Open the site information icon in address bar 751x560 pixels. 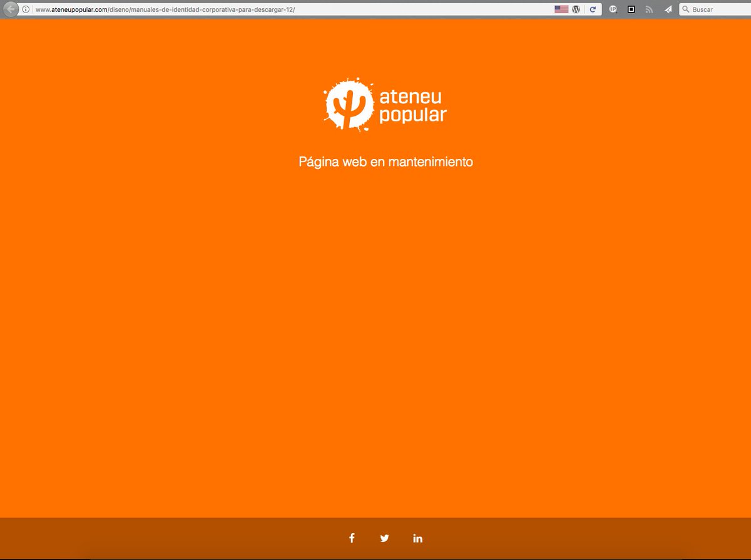[x=26, y=9]
